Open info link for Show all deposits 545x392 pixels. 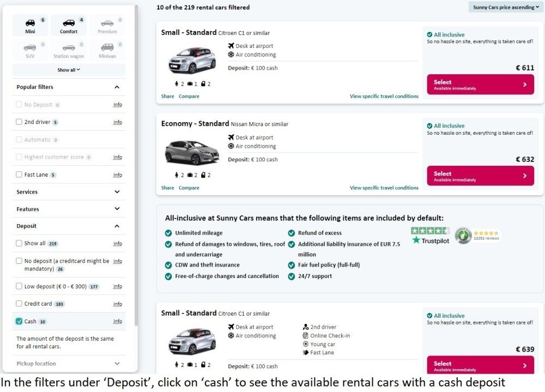pyautogui.click(x=118, y=244)
